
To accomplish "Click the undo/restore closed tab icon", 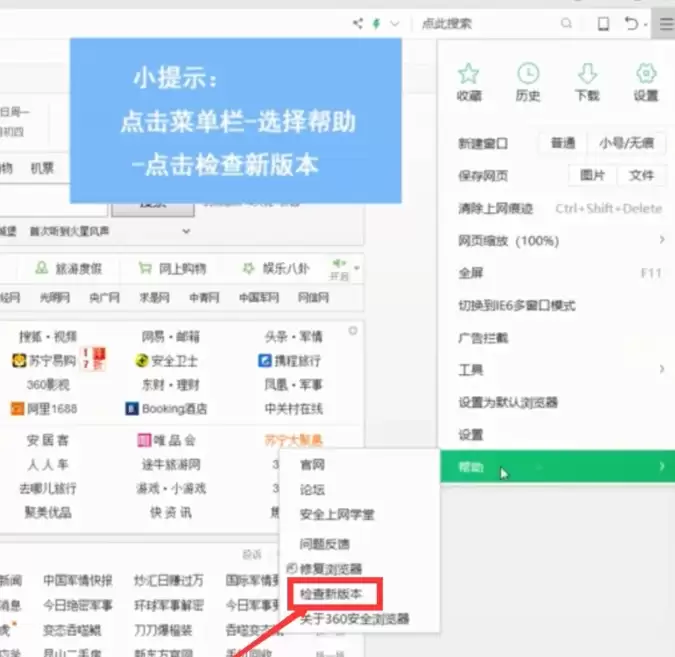I will coord(631,23).
